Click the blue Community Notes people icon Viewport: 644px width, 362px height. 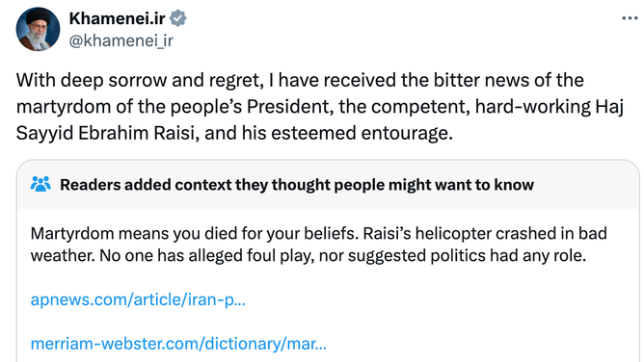point(40,185)
